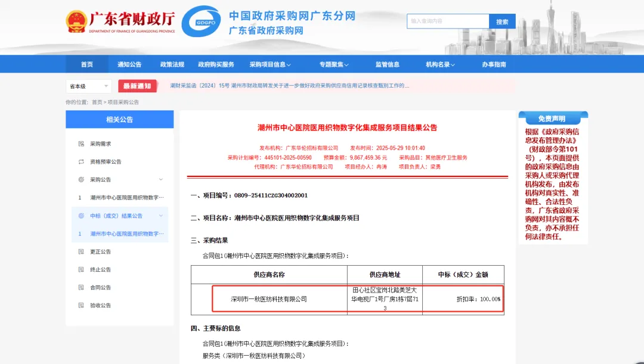
Task: Open the 政策法规 menu item
Action: coord(172,64)
